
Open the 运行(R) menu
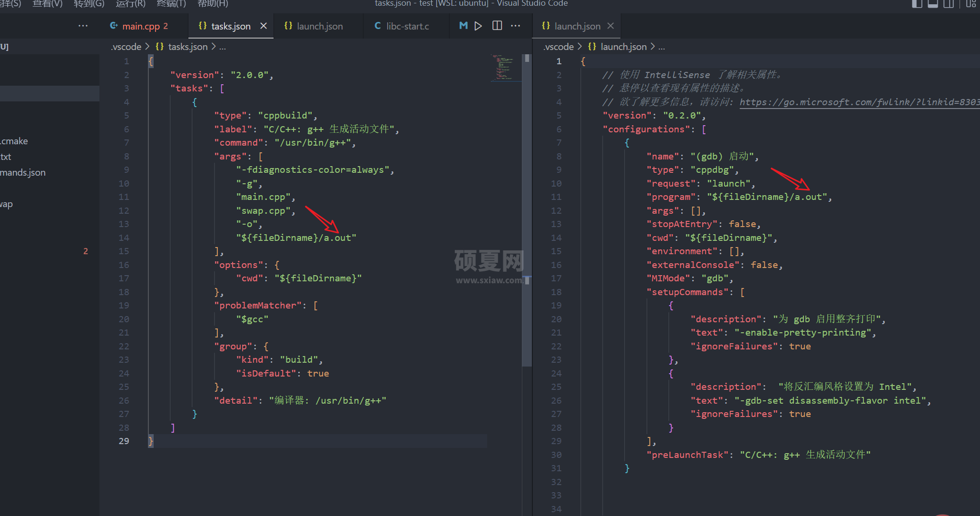coord(130,4)
